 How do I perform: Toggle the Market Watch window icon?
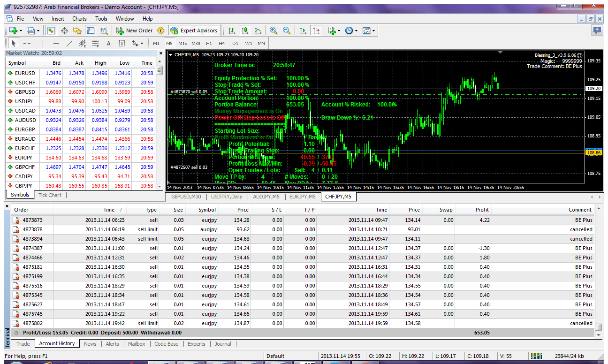(x=51, y=30)
